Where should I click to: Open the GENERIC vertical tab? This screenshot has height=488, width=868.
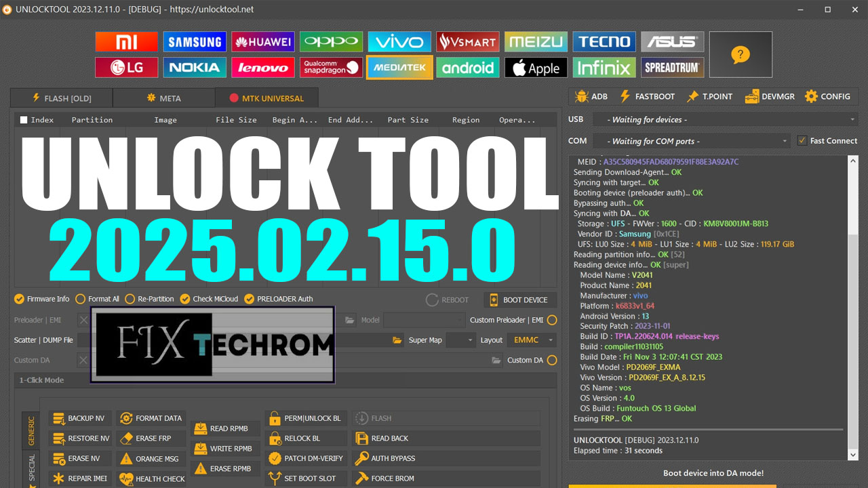click(x=31, y=430)
